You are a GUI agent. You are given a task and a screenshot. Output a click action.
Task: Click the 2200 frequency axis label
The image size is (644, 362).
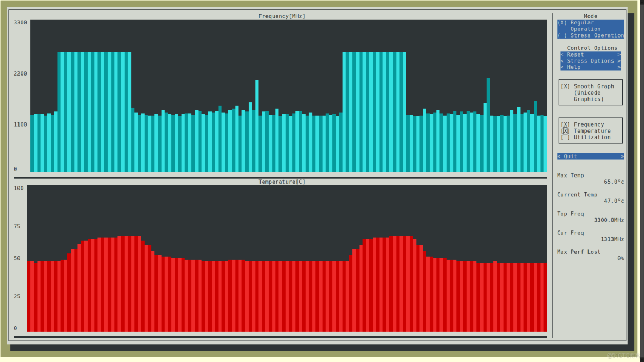coord(20,73)
